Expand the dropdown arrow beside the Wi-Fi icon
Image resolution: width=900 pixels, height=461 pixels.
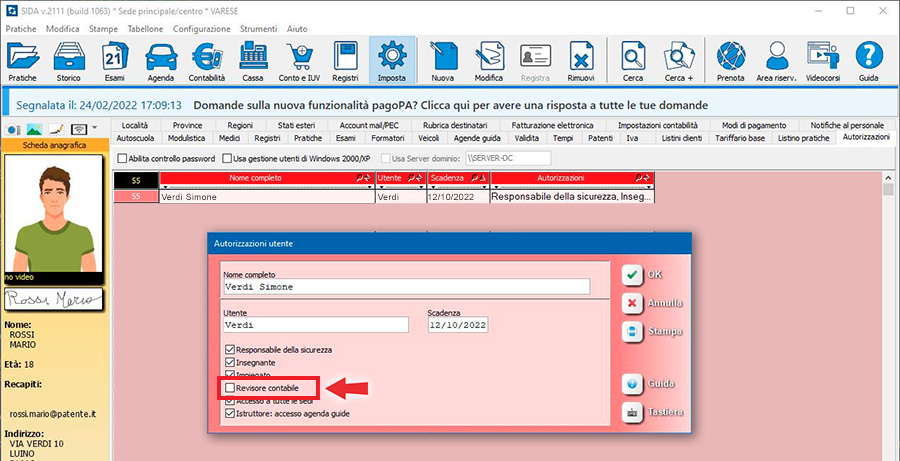[x=94, y=129]
